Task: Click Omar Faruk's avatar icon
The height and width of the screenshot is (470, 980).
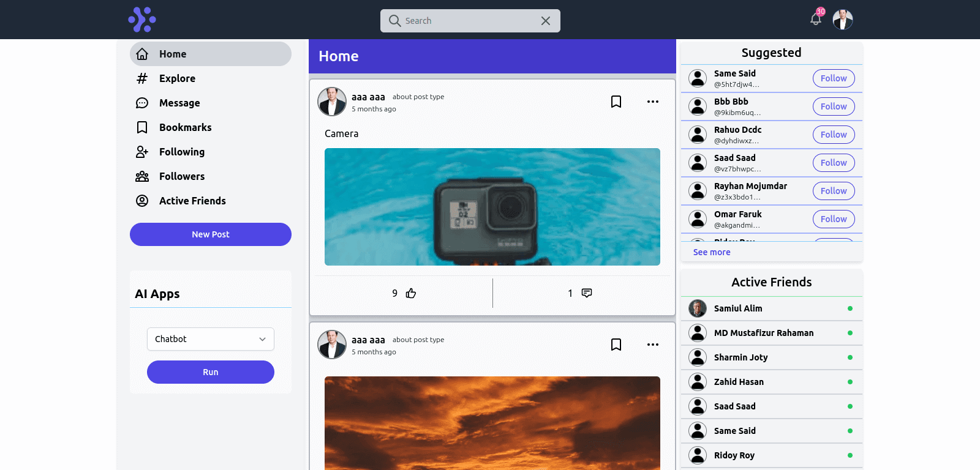Action: (x=698, y=219)
